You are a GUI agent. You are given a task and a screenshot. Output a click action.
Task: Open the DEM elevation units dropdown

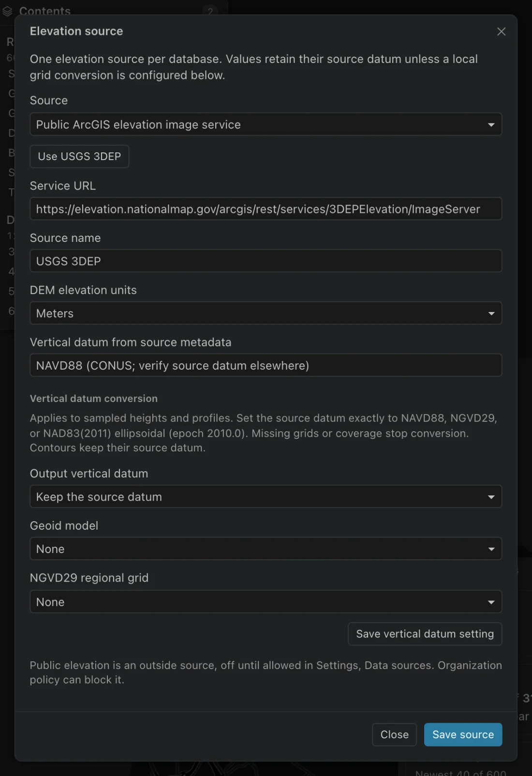coord(266,313)
